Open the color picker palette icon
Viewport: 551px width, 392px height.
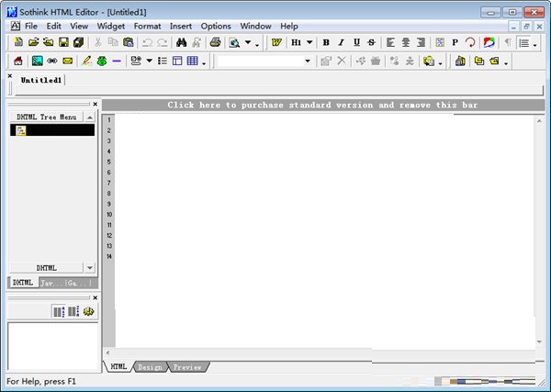point(489,42)
